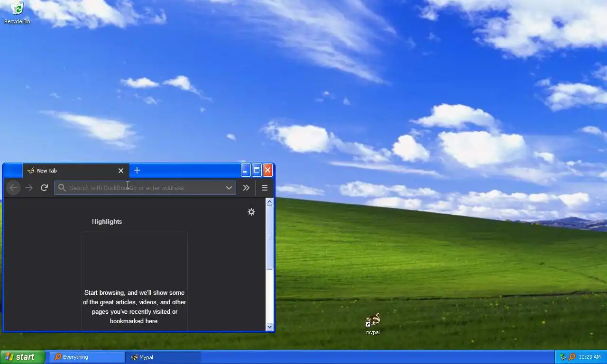Minimize the Mypal browser window
This screenshot has width=607, height=364.
point(245,170)
